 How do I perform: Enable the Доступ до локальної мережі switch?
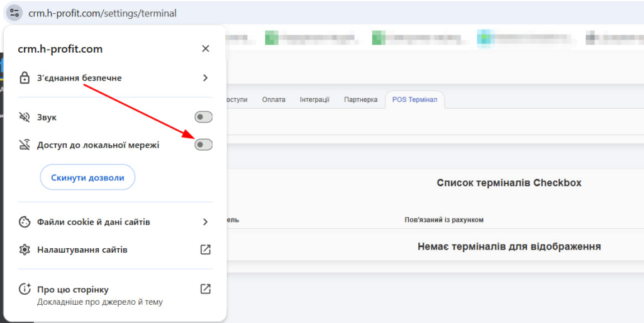(x=203, y=145)
